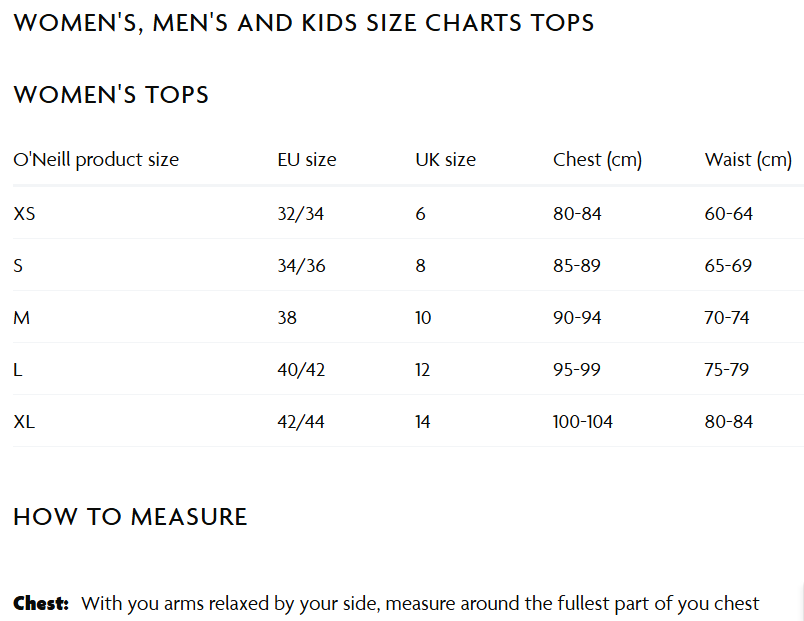
Task: Click EU size 42/44 in the XL row
Action: (x=301, y=422)
